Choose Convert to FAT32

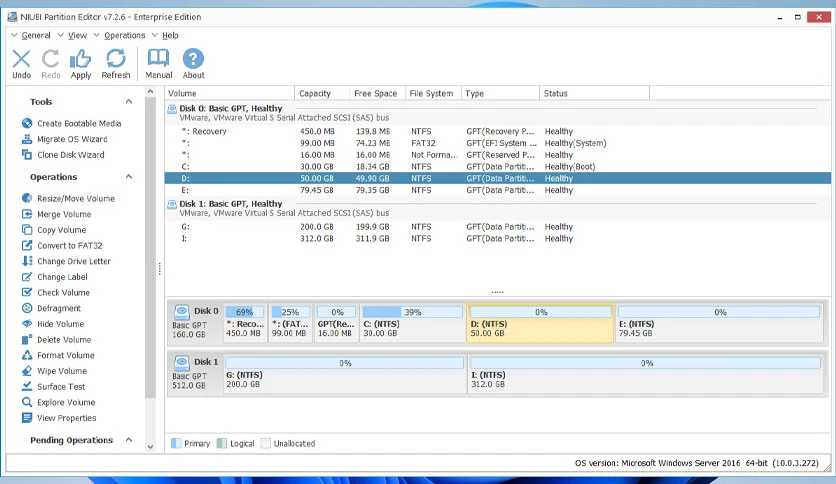tap(62, 246)
